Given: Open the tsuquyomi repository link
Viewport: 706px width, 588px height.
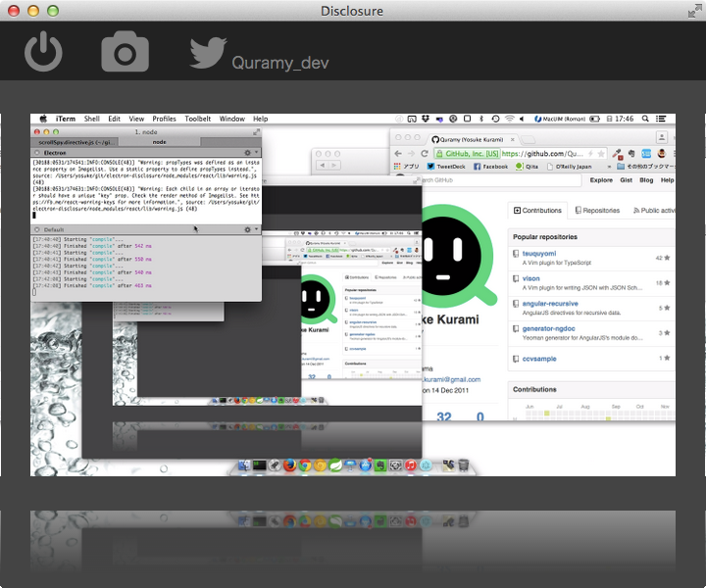Looking at the screenshot, I should tap(539, 253).
